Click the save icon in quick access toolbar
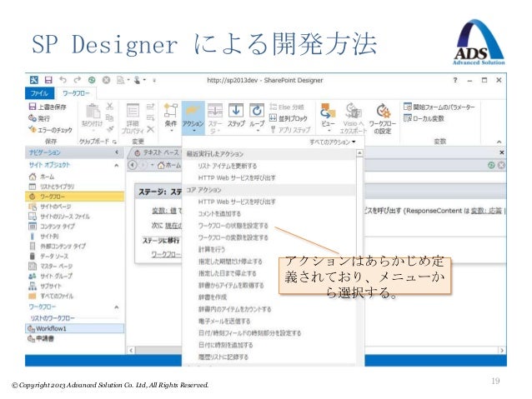Image resolution: width=532 pixels, height=399 pixels. pyautogui.click(x=48, y=80)
